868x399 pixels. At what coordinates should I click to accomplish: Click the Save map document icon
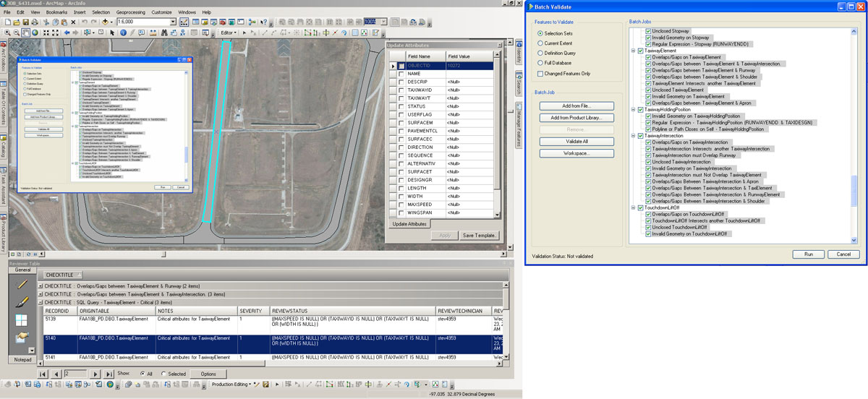tap(26, 22)
